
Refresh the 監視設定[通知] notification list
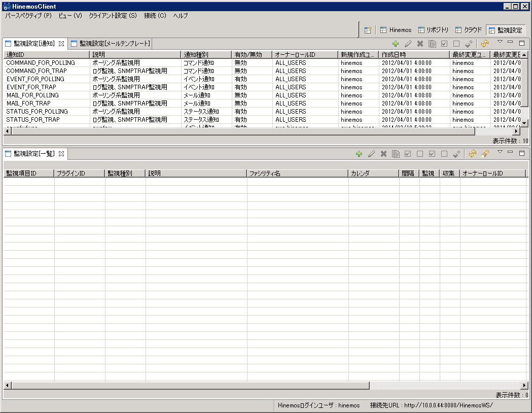[x=485, y=44]
